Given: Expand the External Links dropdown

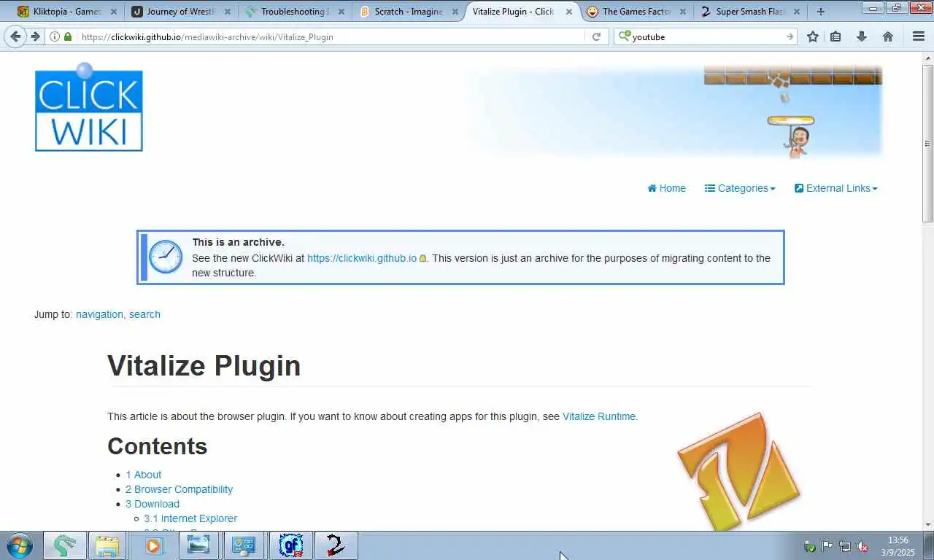Looking at the screenshot, I should tap(836, 188).
